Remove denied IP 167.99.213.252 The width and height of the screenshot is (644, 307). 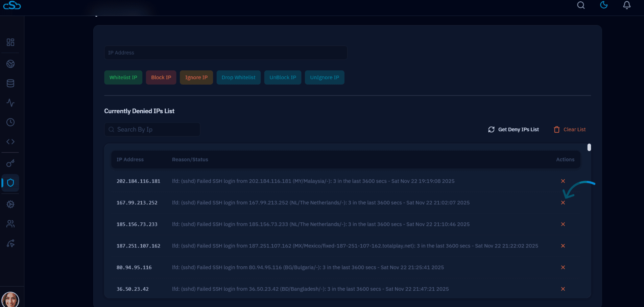[563, 203]
